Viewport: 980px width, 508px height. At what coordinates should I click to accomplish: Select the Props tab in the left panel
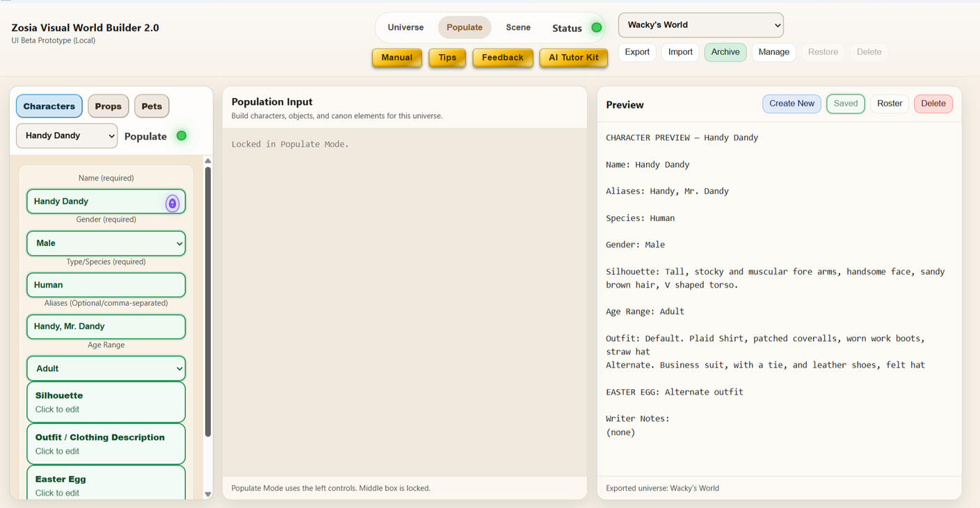coord(108,106)
